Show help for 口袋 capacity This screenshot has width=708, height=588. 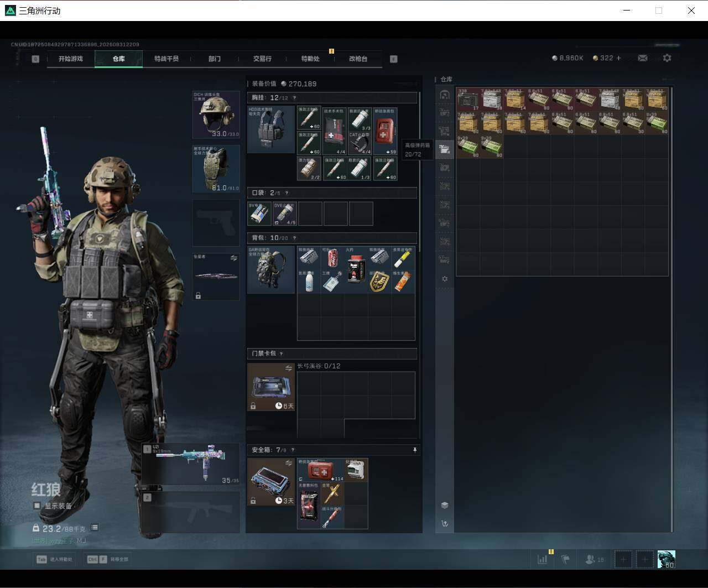pyautogui.click(x=286, y=193)
